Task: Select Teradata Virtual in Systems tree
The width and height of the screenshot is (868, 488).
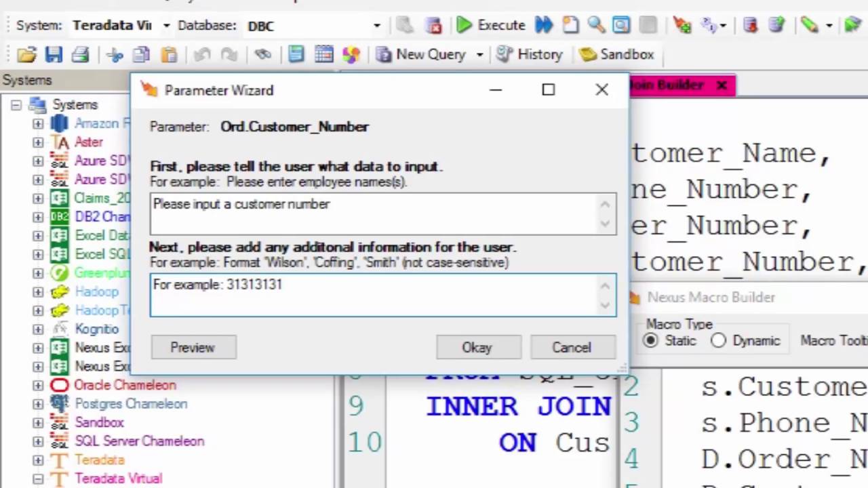Action: [x=118, y=479]
